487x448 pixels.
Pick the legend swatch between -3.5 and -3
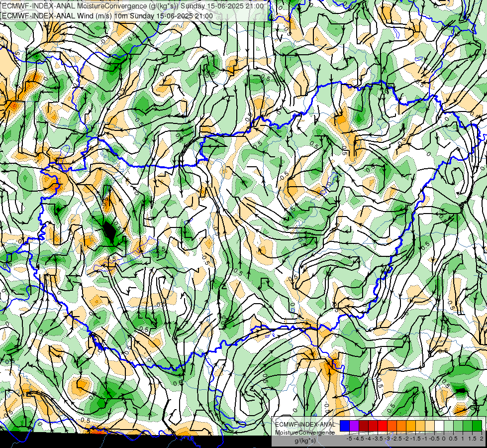point(383,426)
